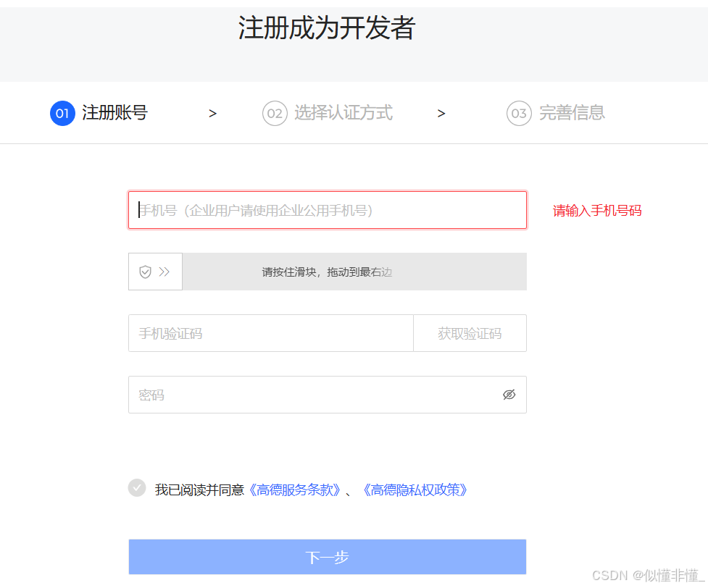Image resolution: width=708 pixels, height=588 pixels.
Task: Toggle password visibility eye icon
Action: pos(509,395)
